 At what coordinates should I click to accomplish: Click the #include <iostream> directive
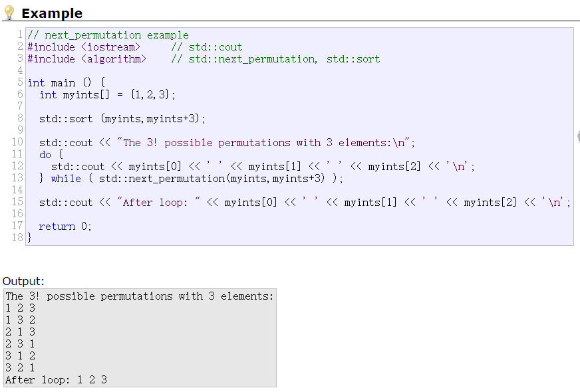[x=84, y=47]
